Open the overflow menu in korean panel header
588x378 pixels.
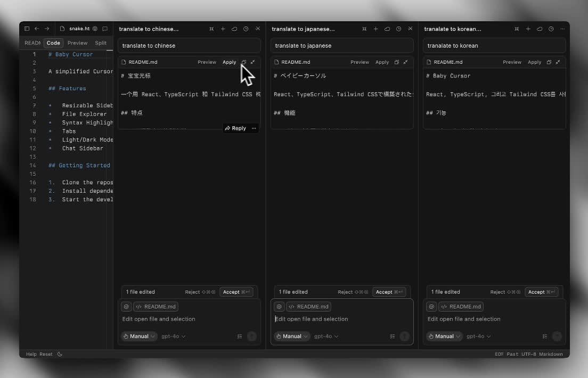[x=562, y=29]
